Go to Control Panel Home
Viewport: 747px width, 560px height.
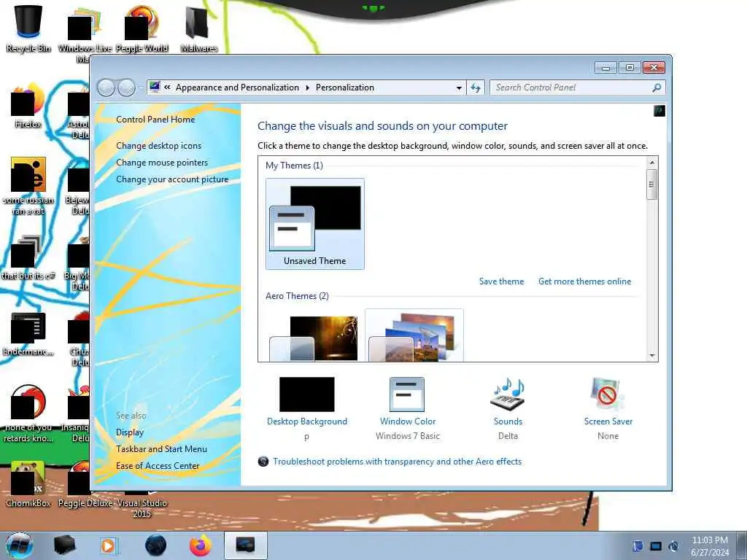[x=155, y=120]
